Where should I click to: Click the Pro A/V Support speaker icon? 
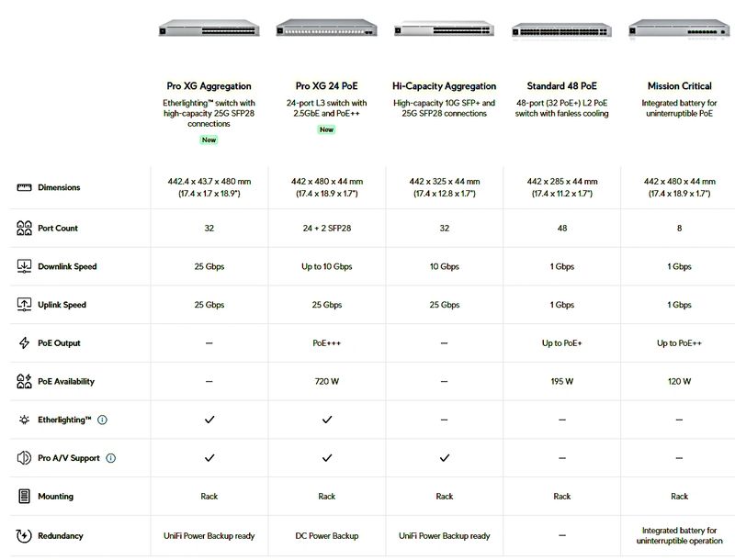(x=24, y=457)
